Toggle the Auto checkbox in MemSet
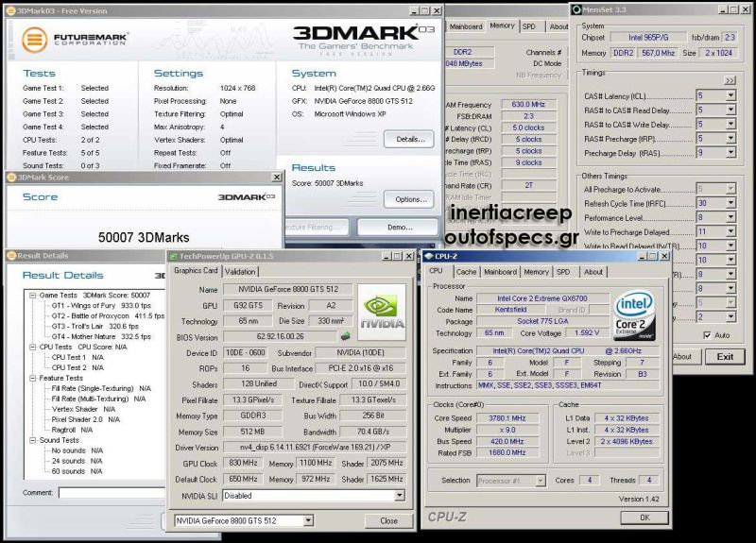Viewport: 756px width, 543px height. coord(707,335)
